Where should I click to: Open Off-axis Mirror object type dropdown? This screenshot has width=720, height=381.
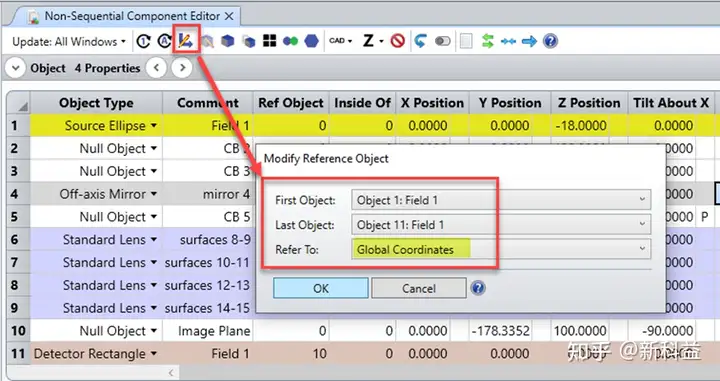(x=154, y=194)
